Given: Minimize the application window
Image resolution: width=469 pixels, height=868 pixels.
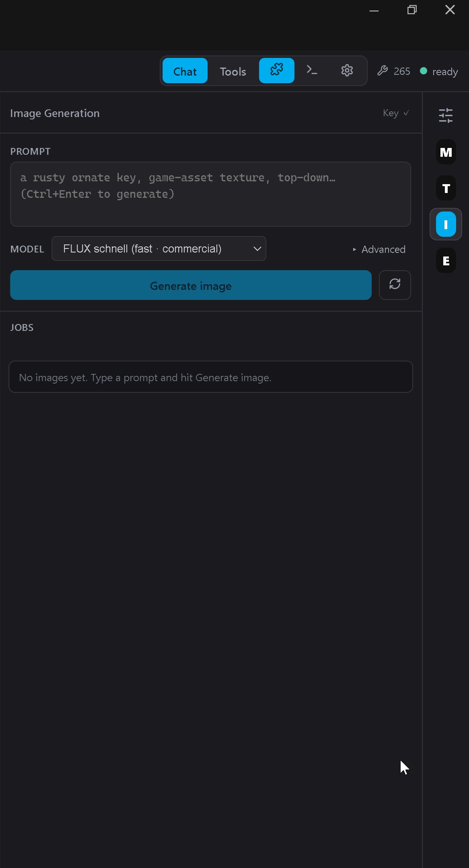Looking at the screenshot, I should pos(374,10).
